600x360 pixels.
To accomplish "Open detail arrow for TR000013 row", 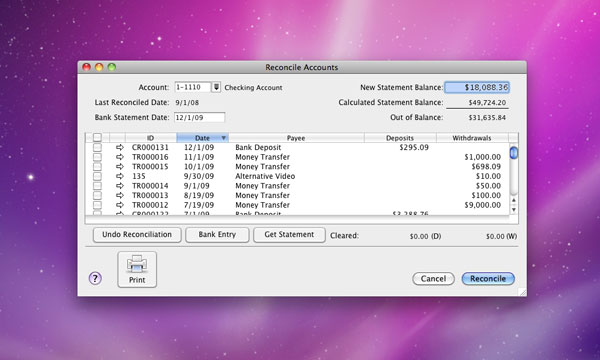I will (x=120, y=195).
